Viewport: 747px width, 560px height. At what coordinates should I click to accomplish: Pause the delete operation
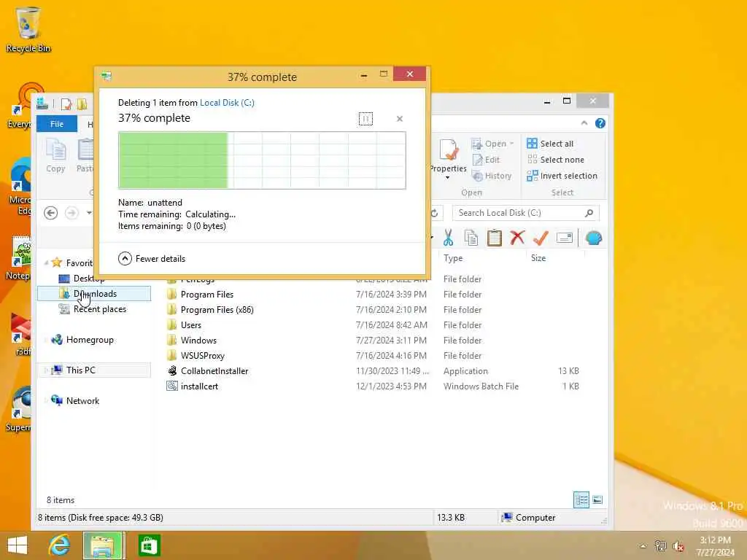pyautogui.click(x=365, y=119)
